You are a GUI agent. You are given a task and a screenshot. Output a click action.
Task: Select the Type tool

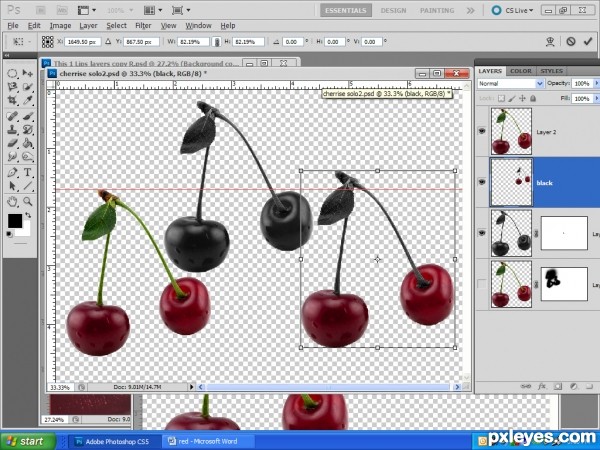27,172
